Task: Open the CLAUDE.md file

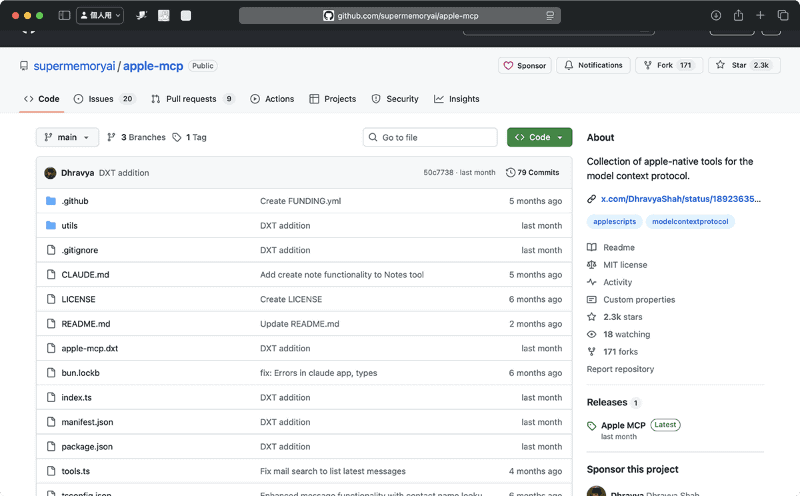Action: pyautogui.click(x=85, y=275)
